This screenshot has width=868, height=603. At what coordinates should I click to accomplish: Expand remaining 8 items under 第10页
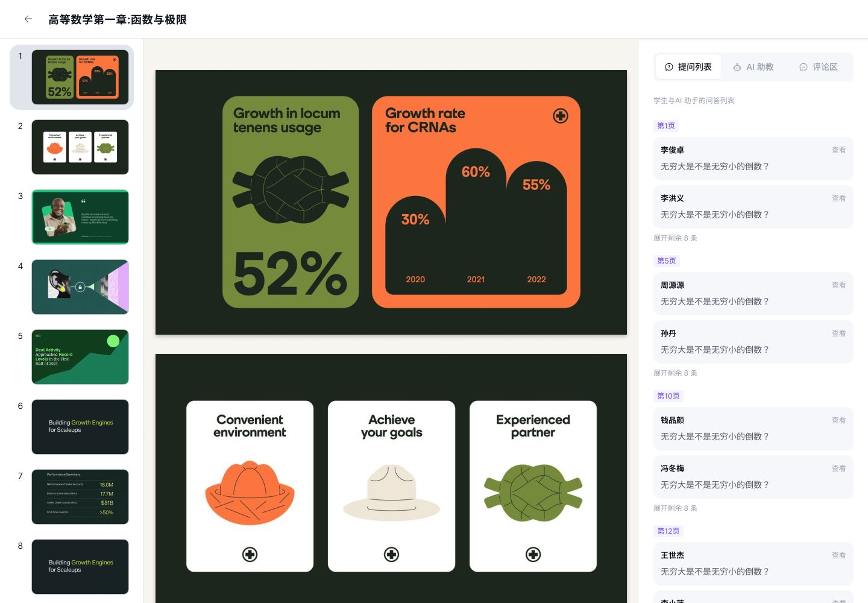[x=675, y=508]
